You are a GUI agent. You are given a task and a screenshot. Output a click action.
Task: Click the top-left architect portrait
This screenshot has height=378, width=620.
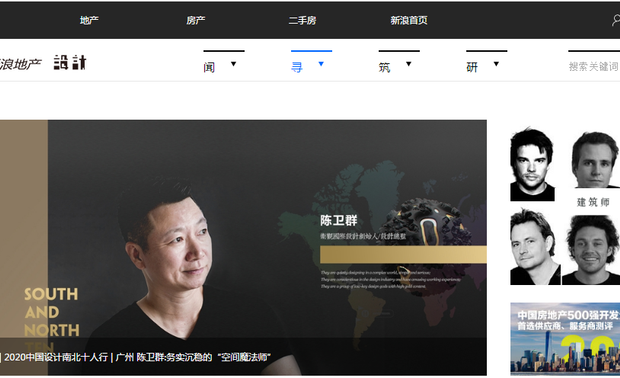tap(532, 164)
